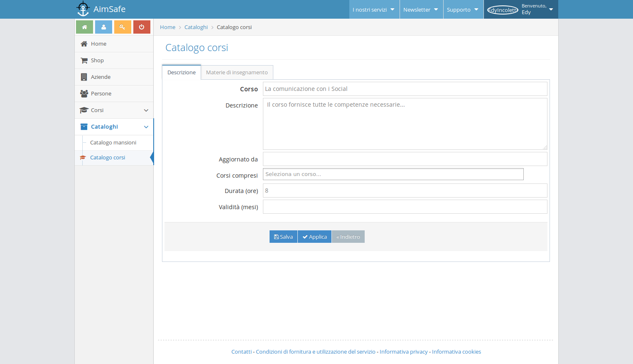Click the Applica button
Screen dimensions: 633x364
pos(314,237)
